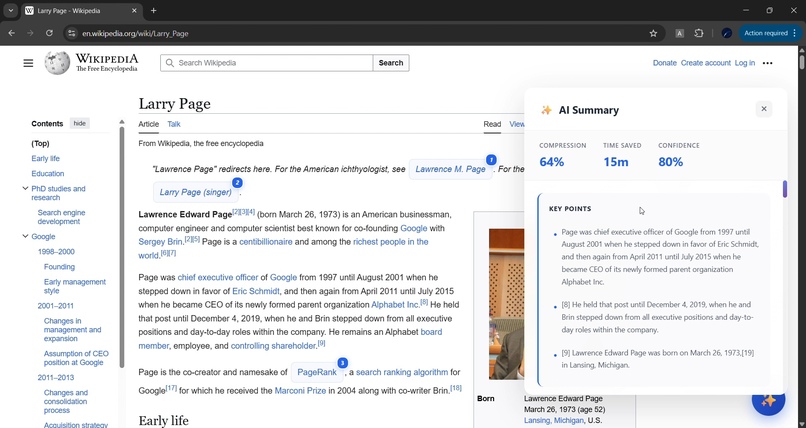Go to Founding contents entry
Screen dimensions: 806x428
click(59, 267)
